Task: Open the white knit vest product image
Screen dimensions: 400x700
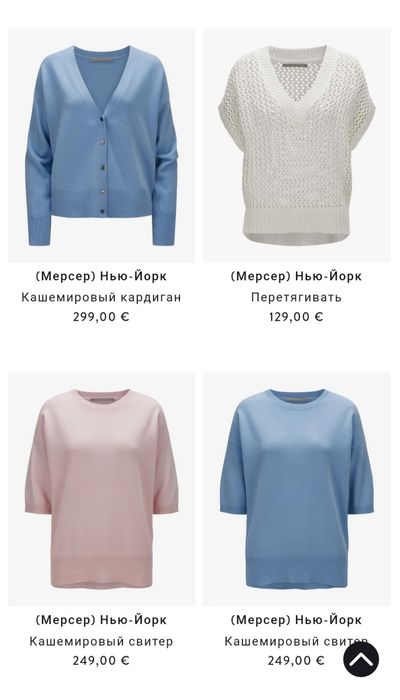Action: (x=296, y=146)
